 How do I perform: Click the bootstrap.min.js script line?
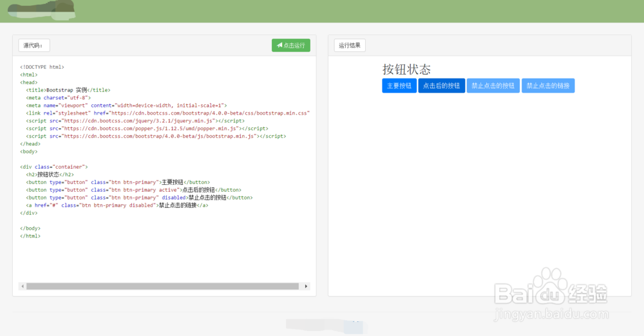click(x=156, y=136)
